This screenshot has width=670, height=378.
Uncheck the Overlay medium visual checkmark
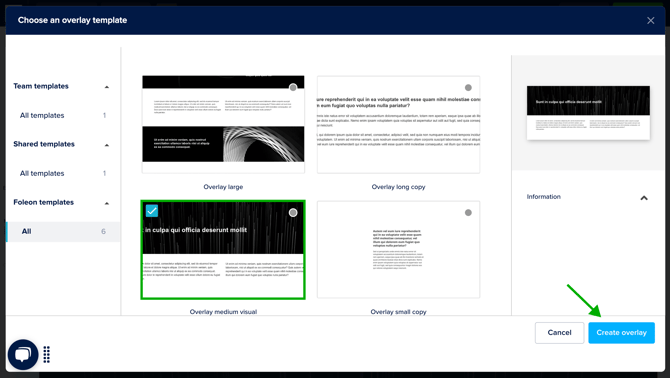[x=152, y=211]
